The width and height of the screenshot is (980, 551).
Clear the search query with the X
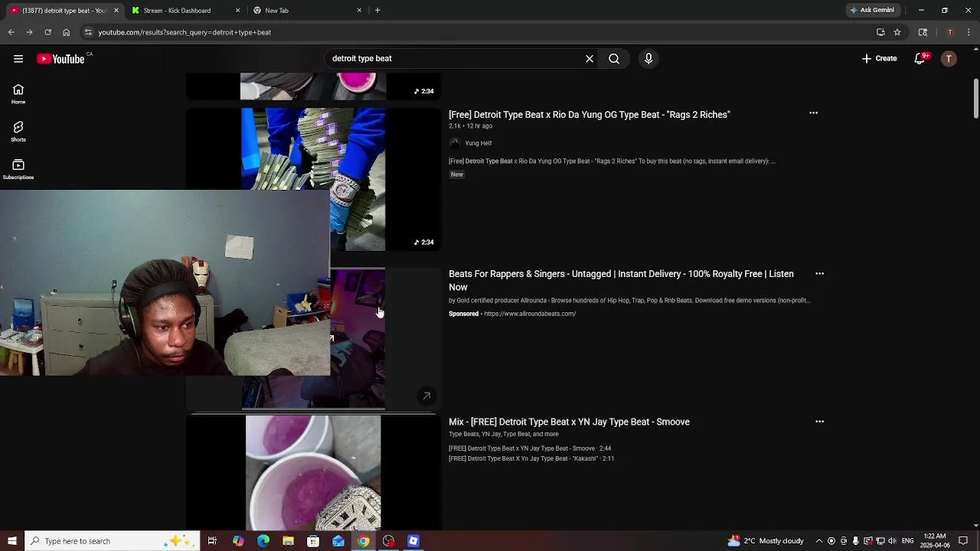(x=590, y=58)
